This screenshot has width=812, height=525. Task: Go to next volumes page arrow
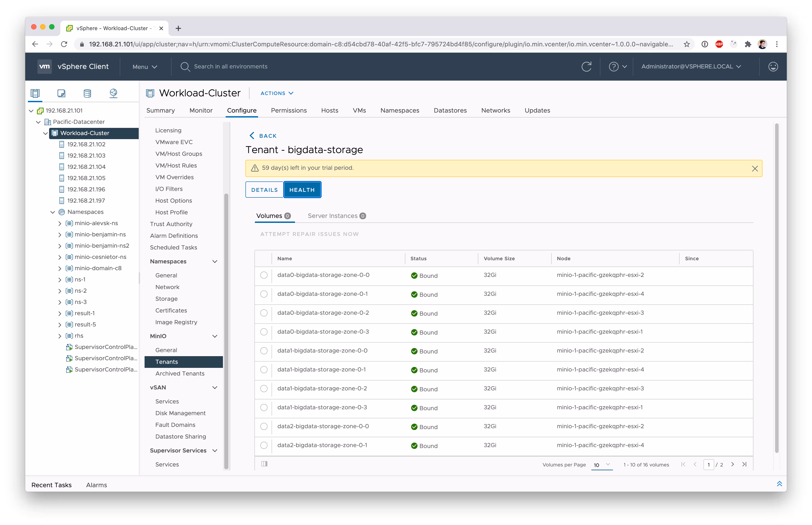tap(732, 464)
